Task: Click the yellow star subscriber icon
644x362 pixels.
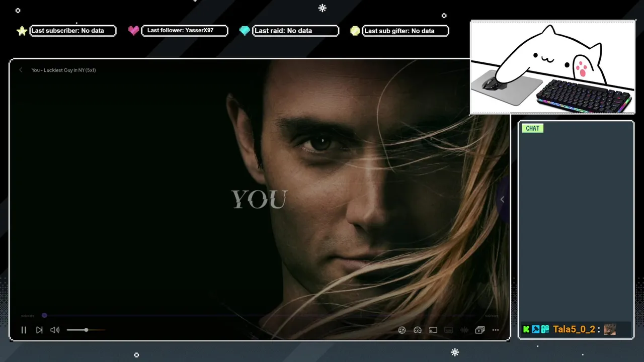Action: (x=22, y=31)
